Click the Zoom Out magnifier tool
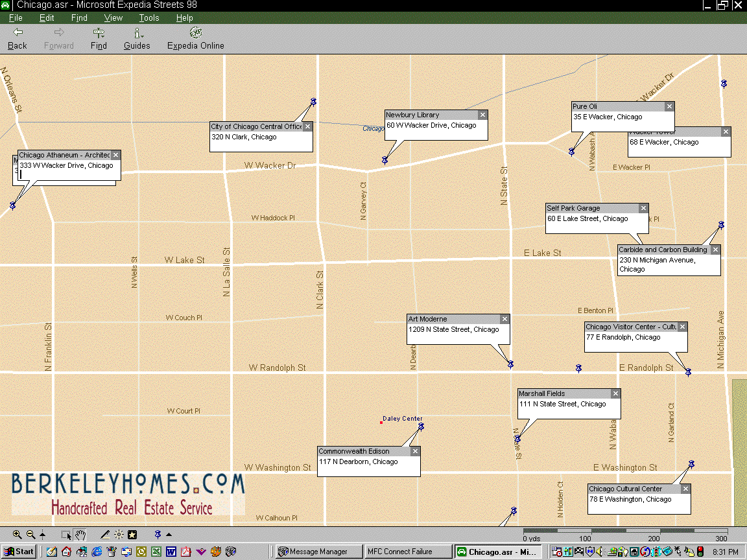 [x=30, y=535]
